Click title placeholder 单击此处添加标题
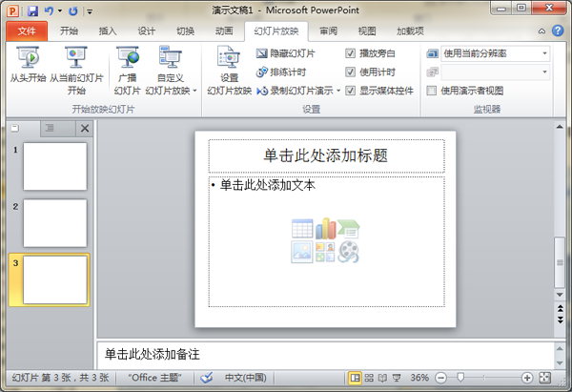Image resolution: width=572 pixels, height=392 pixels. coord(326,155)
